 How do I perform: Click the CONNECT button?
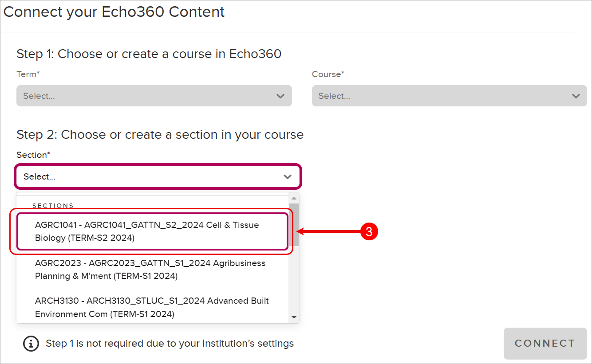tap(545, 344)
